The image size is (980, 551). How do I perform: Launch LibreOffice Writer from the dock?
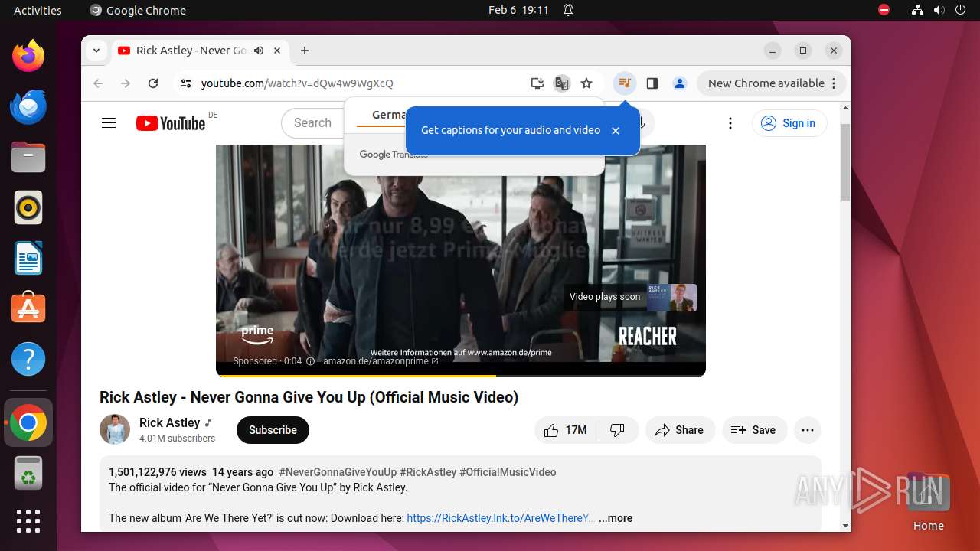tap(28, 258)
